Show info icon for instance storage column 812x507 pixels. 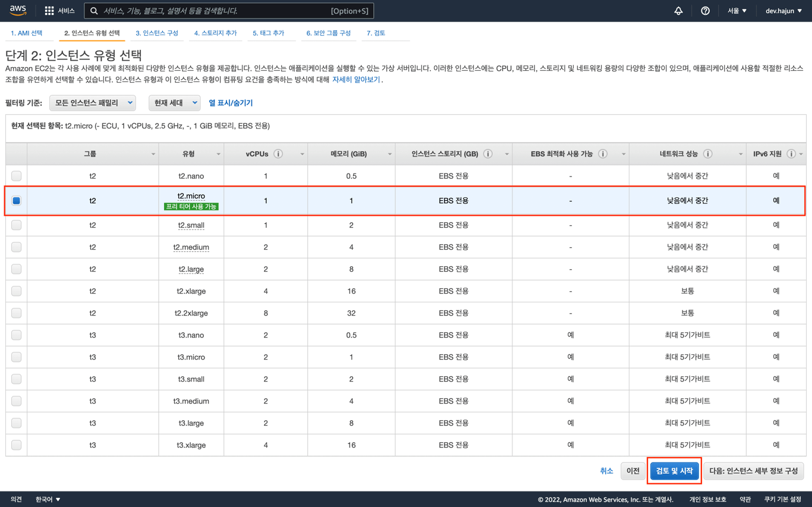(487, 154)
